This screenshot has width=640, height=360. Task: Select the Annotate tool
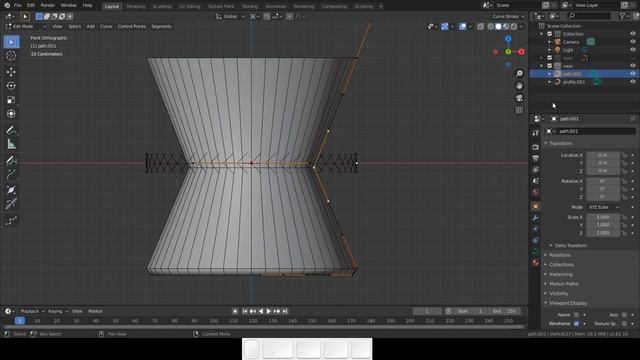pyautogui.click(x=11, y=130)
